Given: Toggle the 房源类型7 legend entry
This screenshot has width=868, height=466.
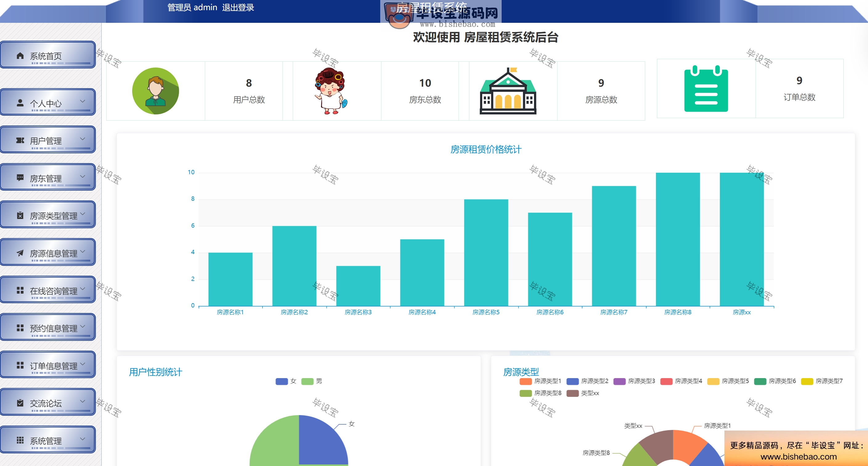Looking at the screenshot, I should [822, 381].
